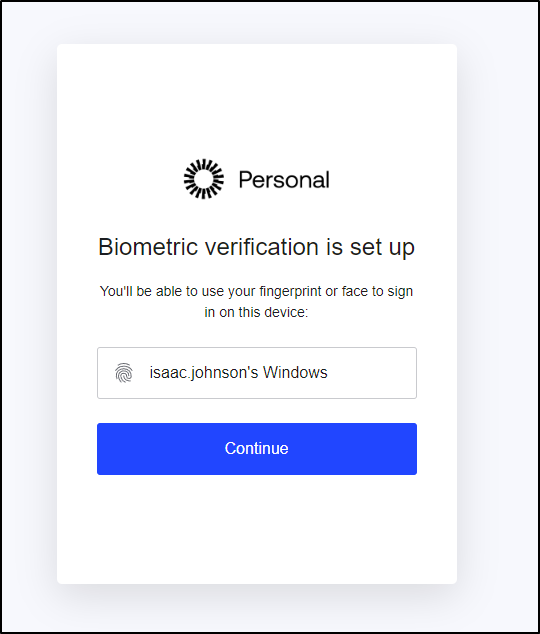The image size is (540, 634).
Task: Click the blank card area below Continue
Action: (x=257, y=529)
